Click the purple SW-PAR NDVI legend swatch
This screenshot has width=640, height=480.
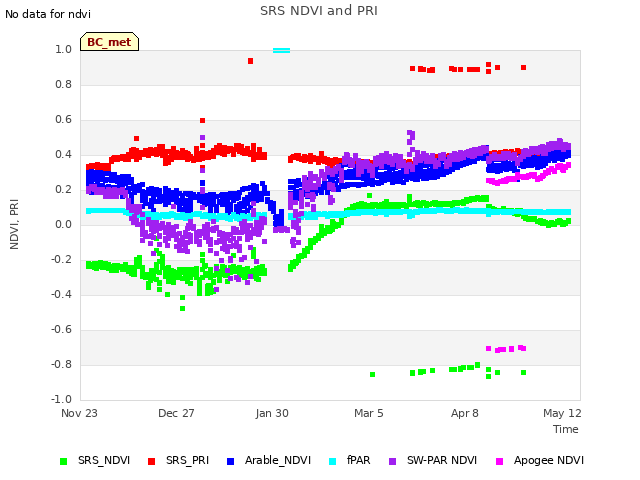click(x=392, y=461)
